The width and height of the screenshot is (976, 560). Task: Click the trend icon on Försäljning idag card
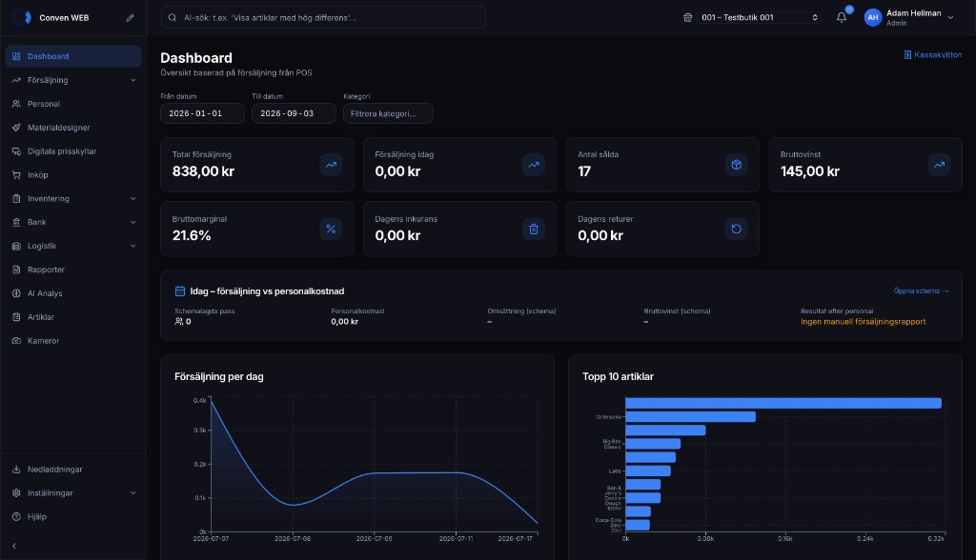(534, 165)
